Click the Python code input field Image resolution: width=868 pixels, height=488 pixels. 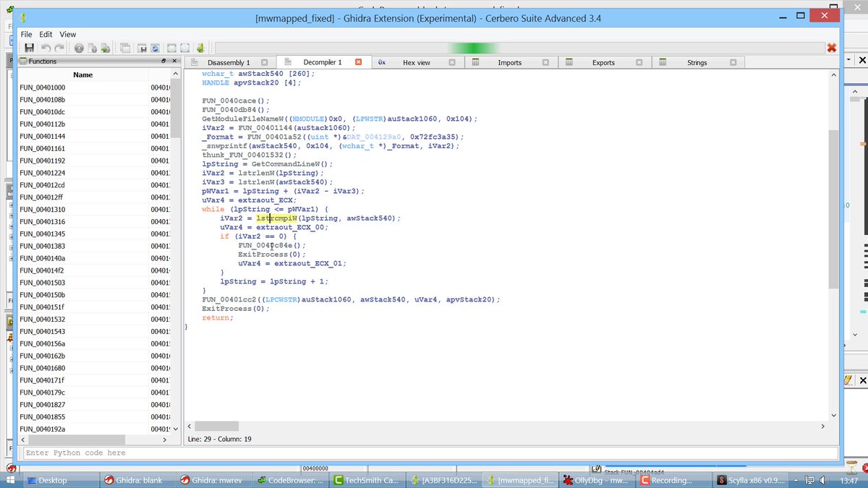430,453
